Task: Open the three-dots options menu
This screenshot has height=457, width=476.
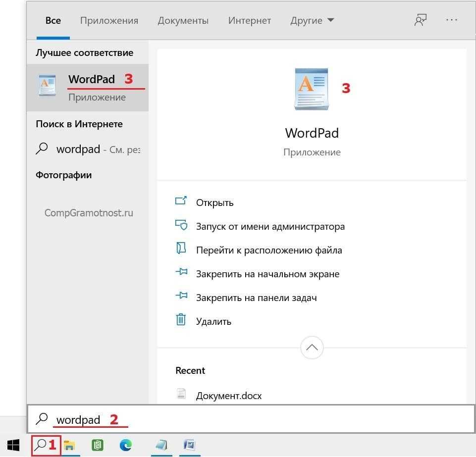Action: point(451,20)
